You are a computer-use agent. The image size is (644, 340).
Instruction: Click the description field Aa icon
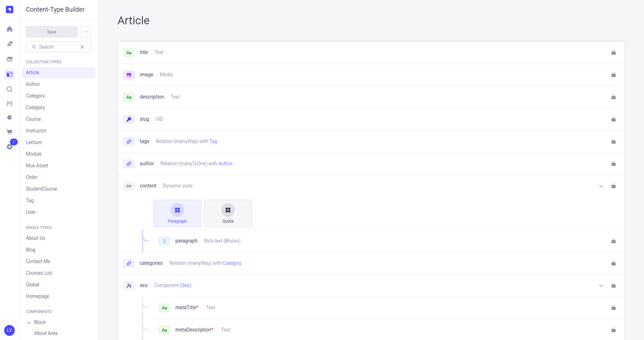129,97
